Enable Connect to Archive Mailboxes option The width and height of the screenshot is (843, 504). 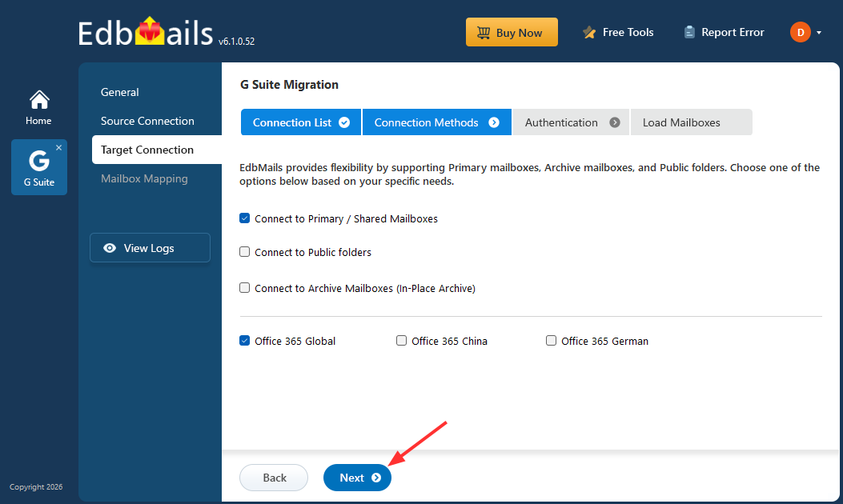click(245, 288)
